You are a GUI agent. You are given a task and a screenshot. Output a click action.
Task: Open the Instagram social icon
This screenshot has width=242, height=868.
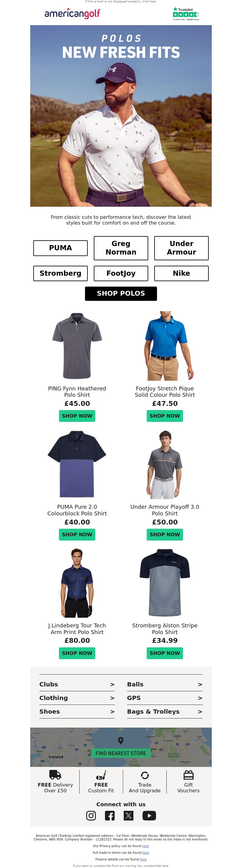[x=91, y=815]
